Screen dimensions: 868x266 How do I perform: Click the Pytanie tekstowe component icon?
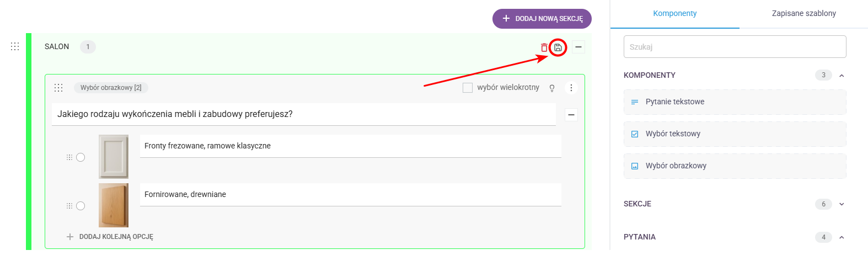pyautogui.click(x=635, y=102)
